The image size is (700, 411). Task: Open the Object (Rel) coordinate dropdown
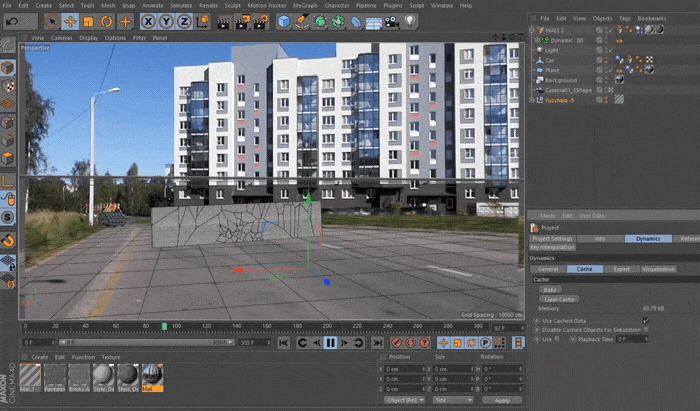[403, 399]
